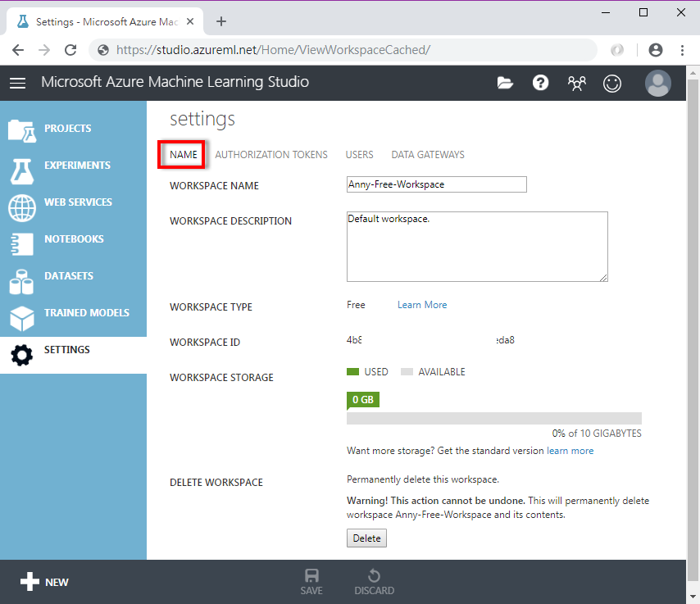
Task: Select the Settings browser tab
Action: click(107, 21)
